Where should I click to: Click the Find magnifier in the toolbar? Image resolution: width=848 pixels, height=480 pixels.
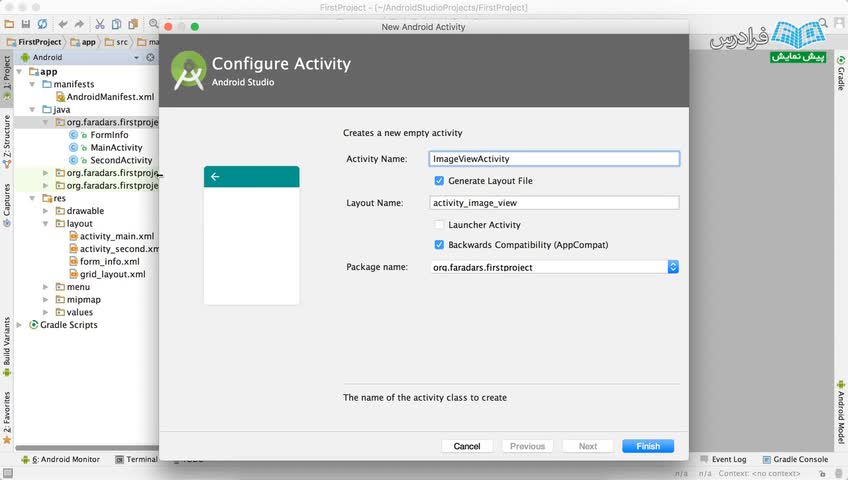pos(154,24)
